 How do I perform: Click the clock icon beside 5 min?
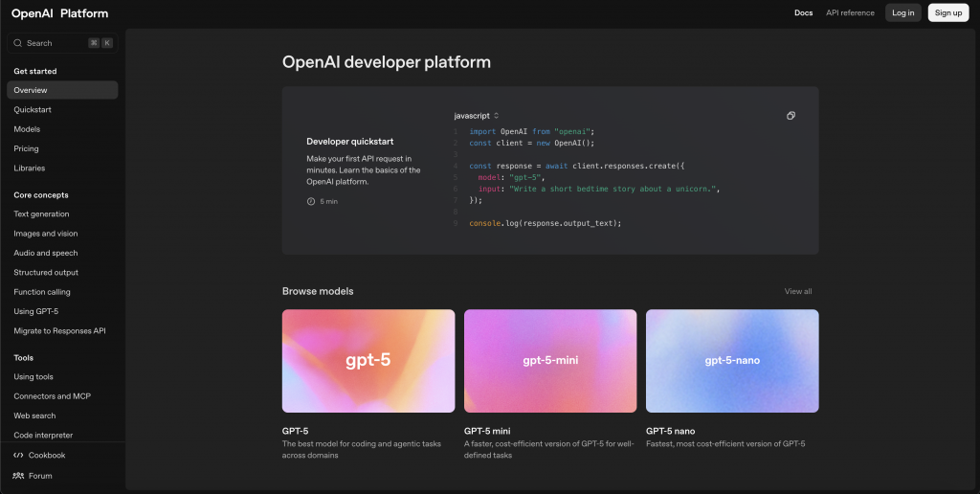[311, 201]
